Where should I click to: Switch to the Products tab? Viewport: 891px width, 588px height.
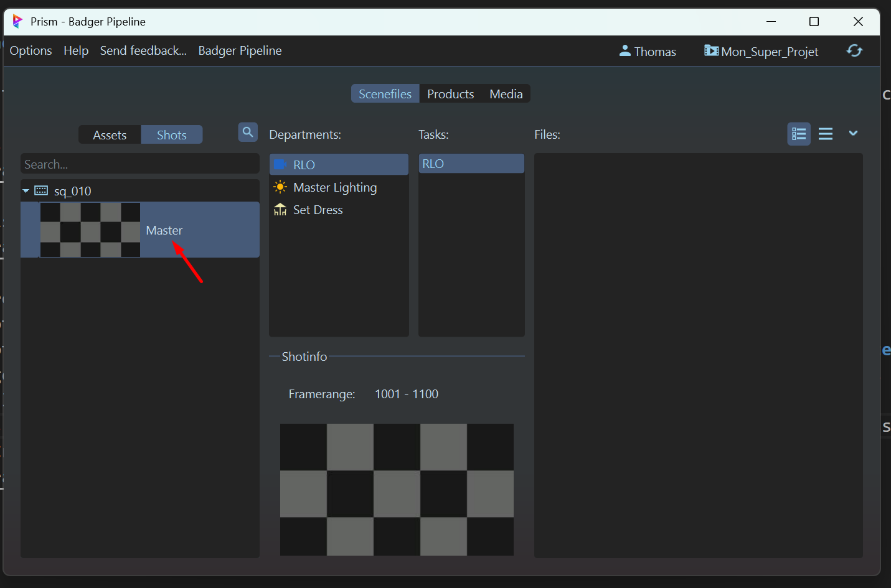tap(450, 94)
